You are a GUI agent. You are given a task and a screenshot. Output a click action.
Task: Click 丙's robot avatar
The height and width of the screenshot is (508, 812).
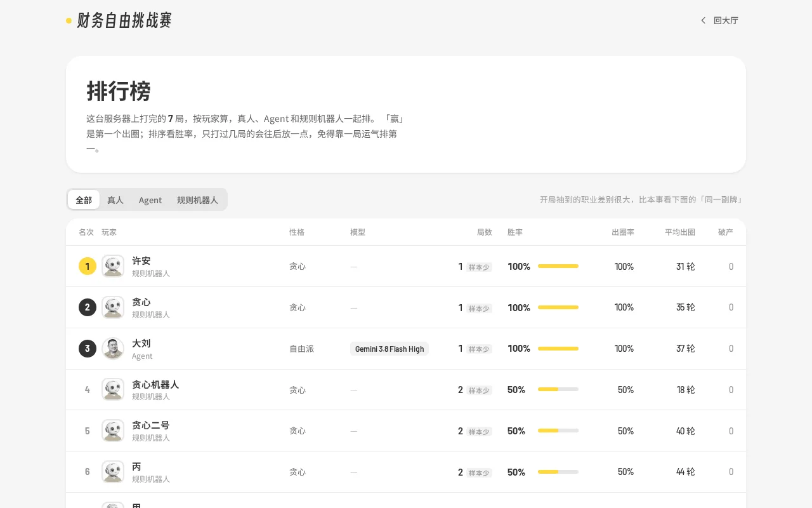pyautogui.click(x=113, y=472)
